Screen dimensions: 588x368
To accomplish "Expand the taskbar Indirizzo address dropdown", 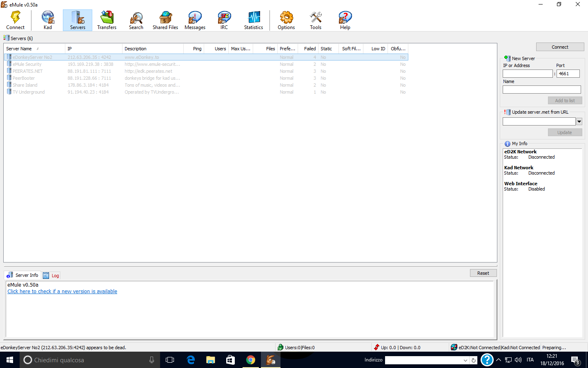I will click(x=465, y=360).
